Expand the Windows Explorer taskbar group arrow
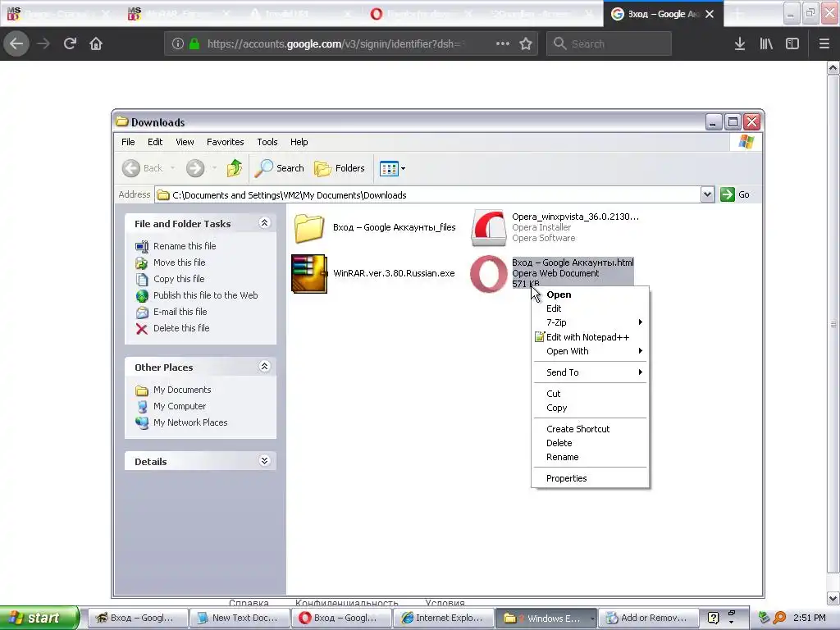 pos(592,618)
